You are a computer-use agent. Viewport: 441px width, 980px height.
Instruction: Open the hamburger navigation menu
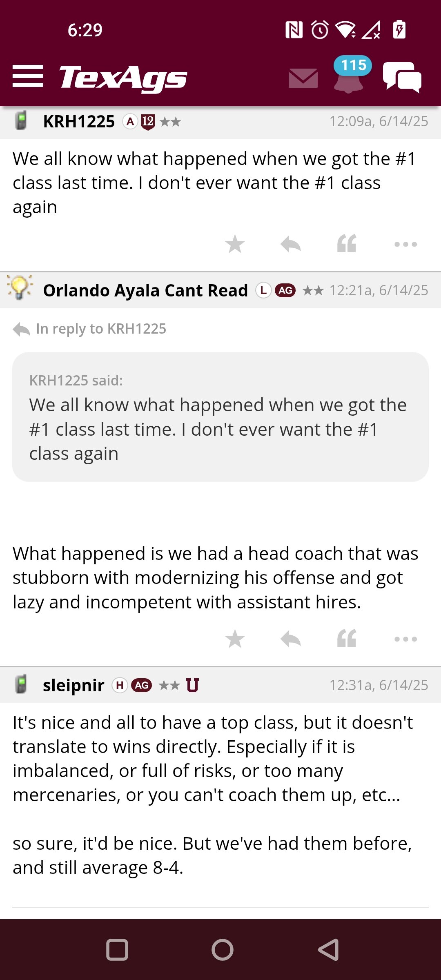[x=28, y=76]
